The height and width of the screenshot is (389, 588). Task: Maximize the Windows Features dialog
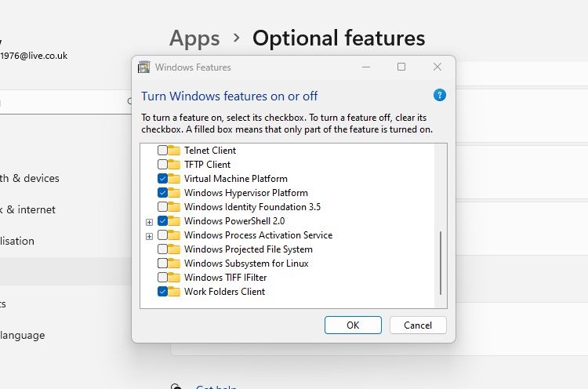click(x=401, y=67)
